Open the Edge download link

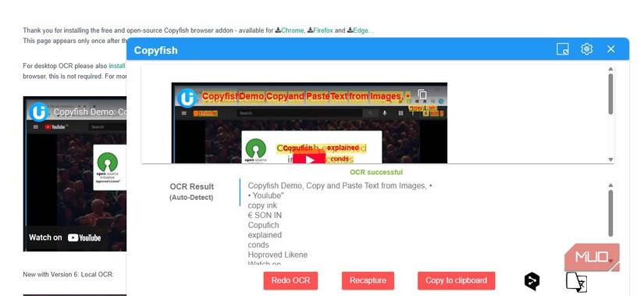pyautogui.click(x=361, y=30)
